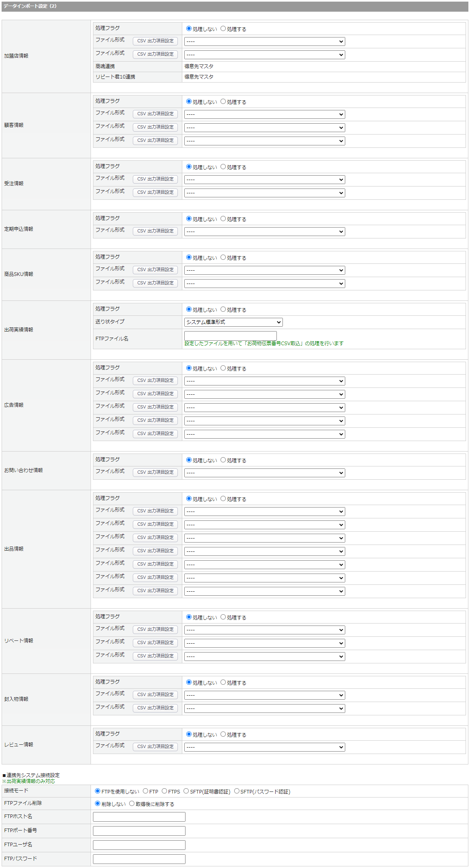Open レビュー情報 file format dropdown
The image size is (470, 868).
pos(264,747)
